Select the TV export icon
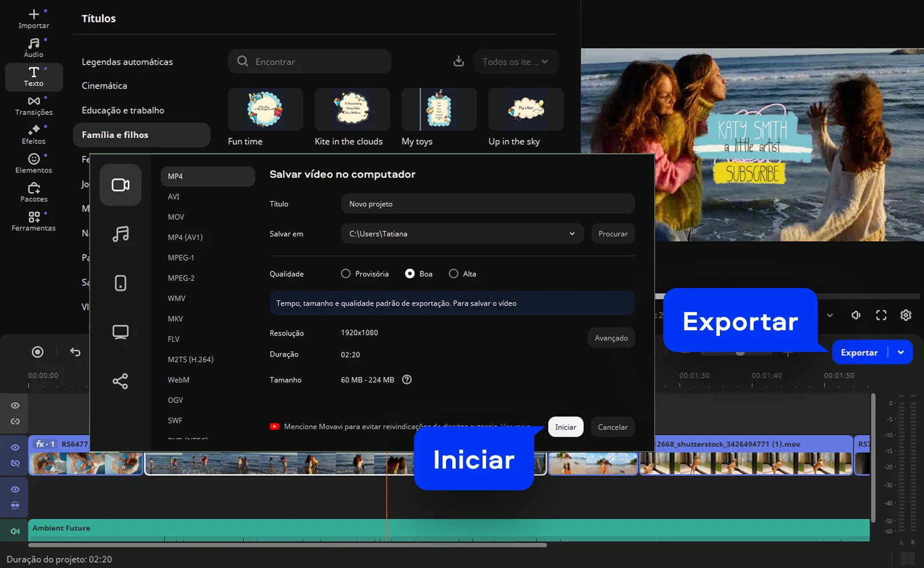 (x=120, y=332)
